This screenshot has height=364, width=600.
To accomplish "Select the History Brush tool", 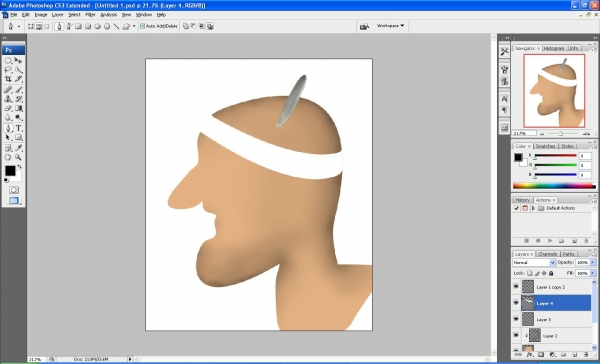I will [x=18, y=99].
